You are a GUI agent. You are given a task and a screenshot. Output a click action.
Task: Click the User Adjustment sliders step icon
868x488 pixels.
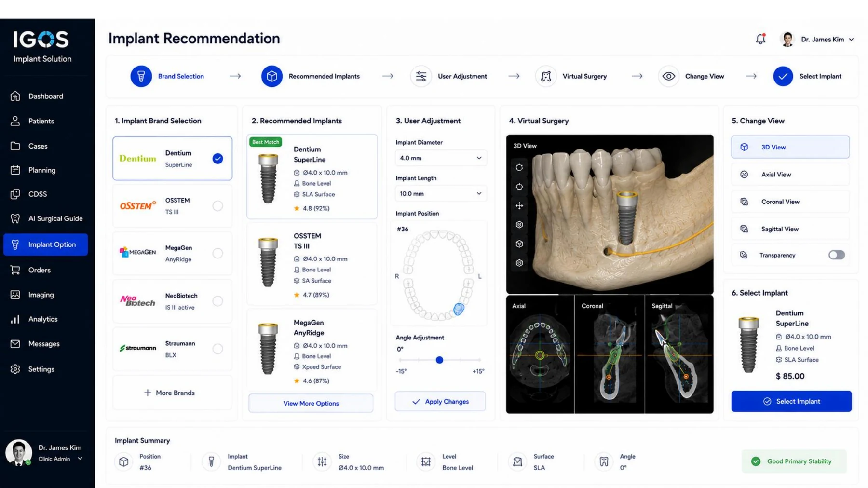(421, 76)
